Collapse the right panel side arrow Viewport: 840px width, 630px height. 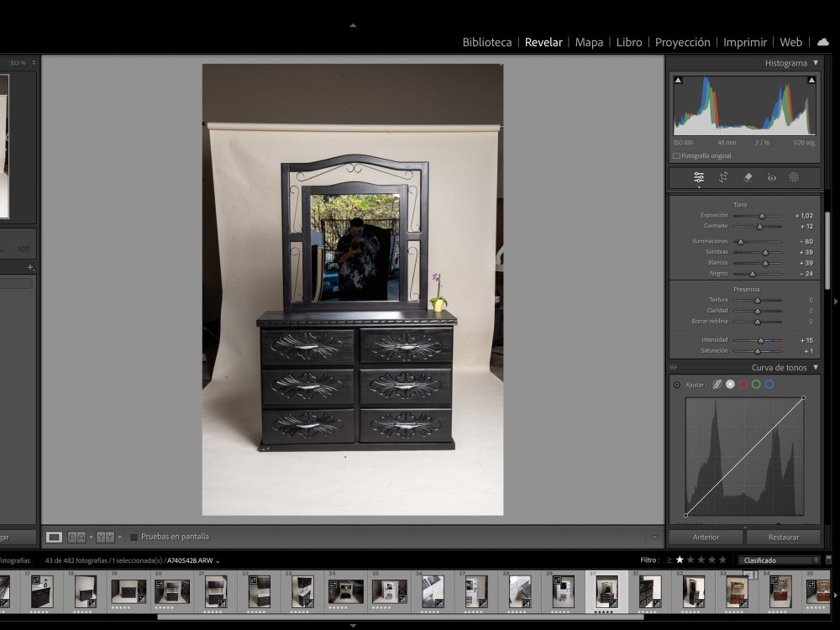[836, 302]
